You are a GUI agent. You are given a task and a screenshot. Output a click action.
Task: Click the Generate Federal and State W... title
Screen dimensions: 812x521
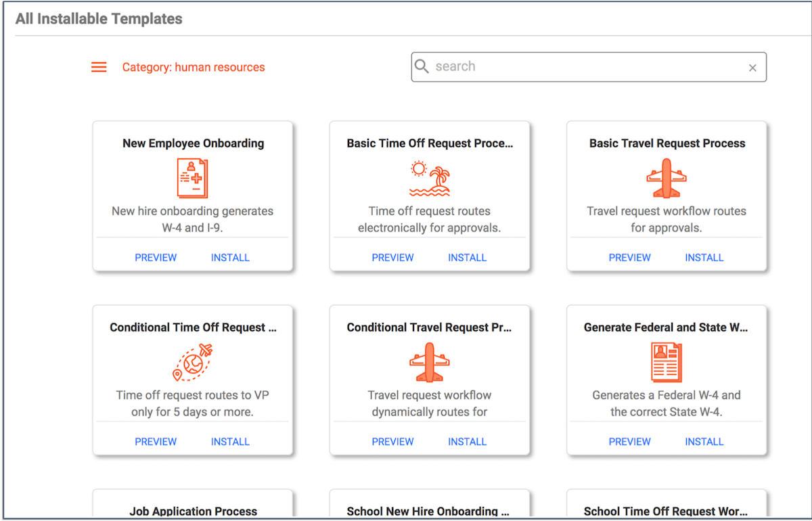[x=667, y=327]
